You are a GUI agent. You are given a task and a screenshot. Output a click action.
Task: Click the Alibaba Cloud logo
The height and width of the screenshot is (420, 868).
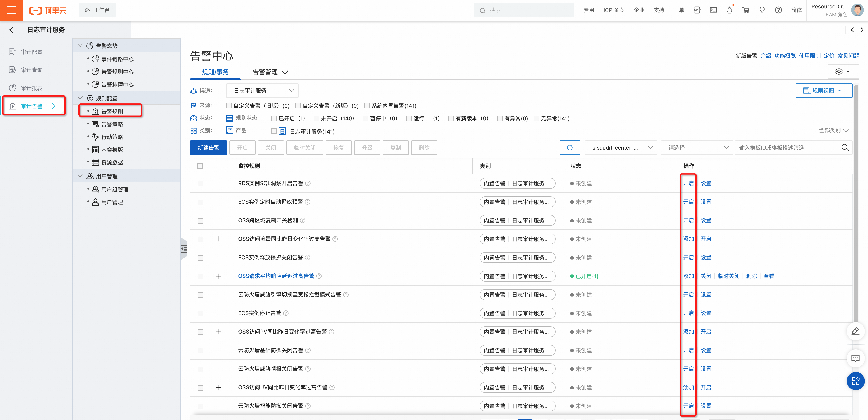coord(47,10)
